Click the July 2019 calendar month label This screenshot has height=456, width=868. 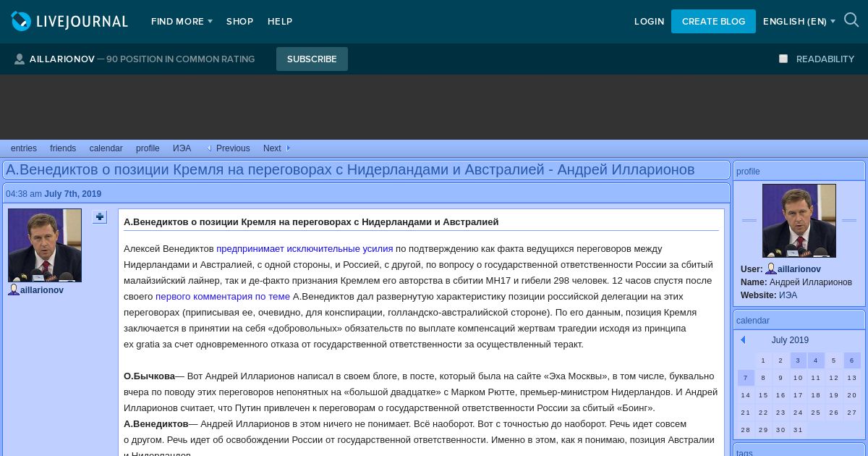click(x=790, y=340)
